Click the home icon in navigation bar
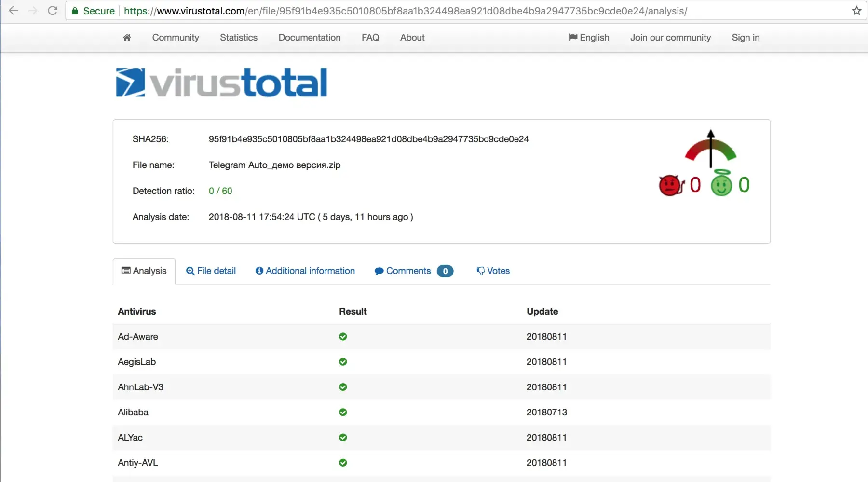Screen dimensions: 868x482 (x=127, y=38)
